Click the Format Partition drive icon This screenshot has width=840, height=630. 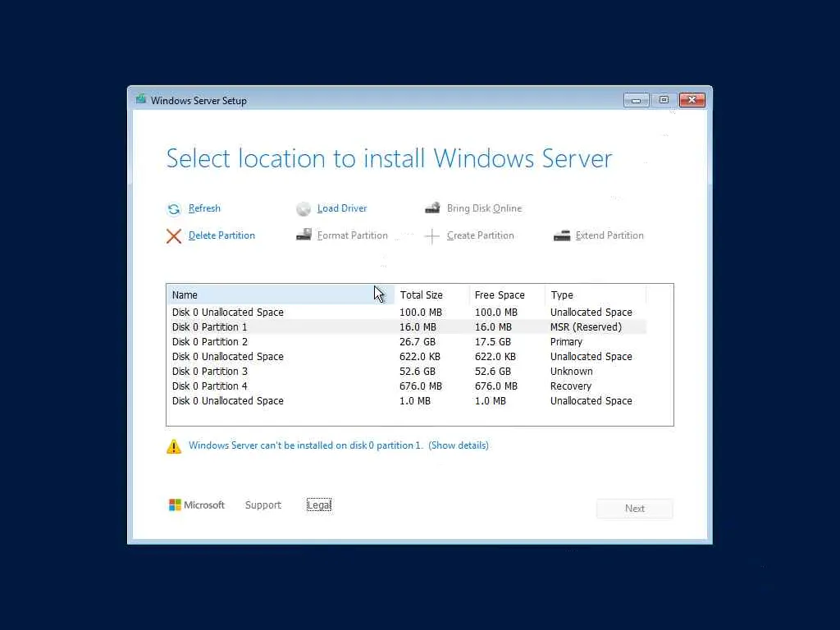(304, 235)
